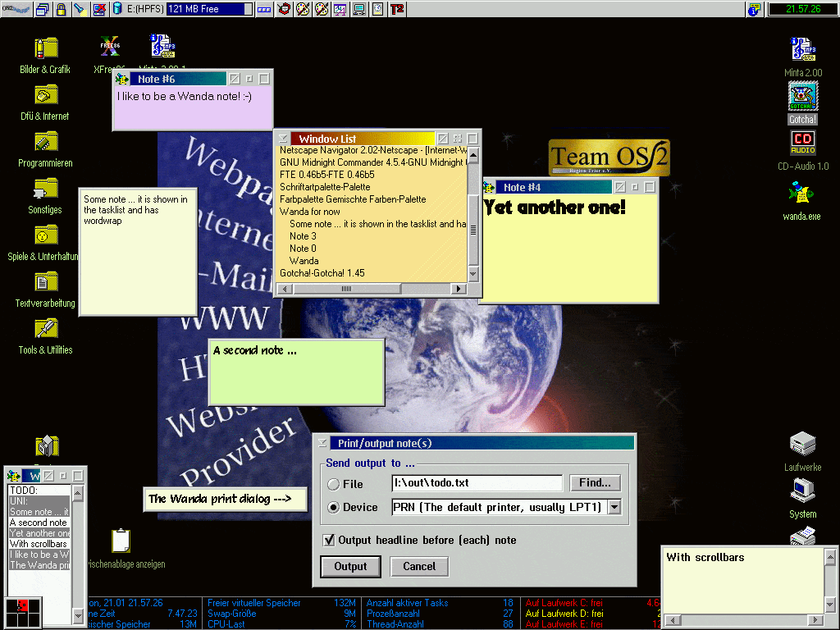Click Window List vertical scroll down arrow

tap(473, 273)
